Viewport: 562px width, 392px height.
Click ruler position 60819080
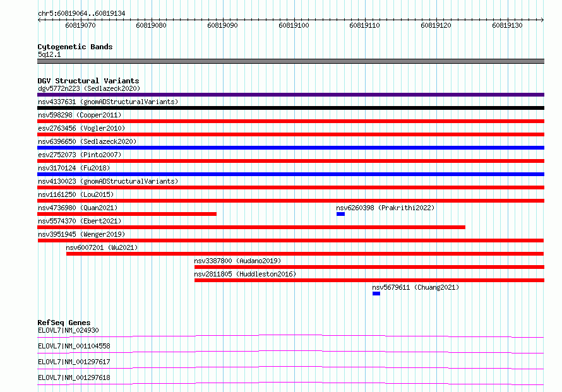click(152, 25)
